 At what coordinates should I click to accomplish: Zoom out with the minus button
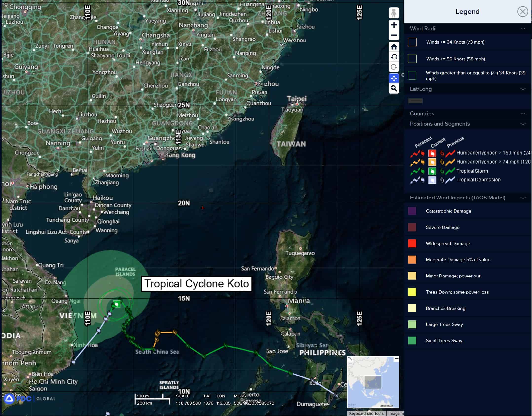(394, 35)
